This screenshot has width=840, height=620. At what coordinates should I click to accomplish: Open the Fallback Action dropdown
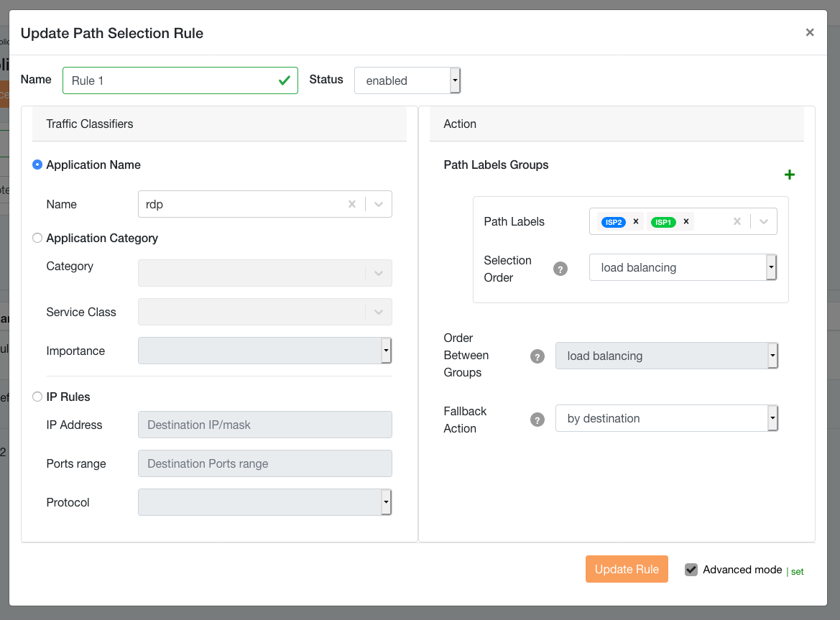click(666, 418)
